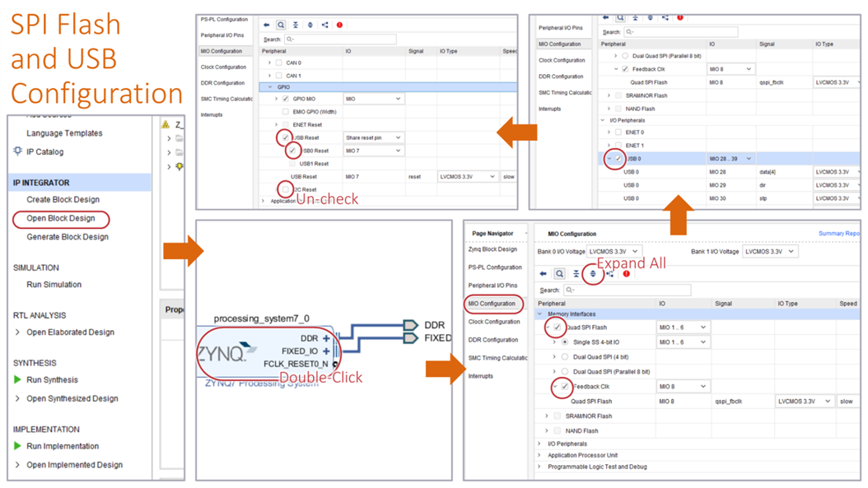Screen dimensions: 868x488
Task: Click green Run Implementation play arrow
Action: (x=17, y=446)
